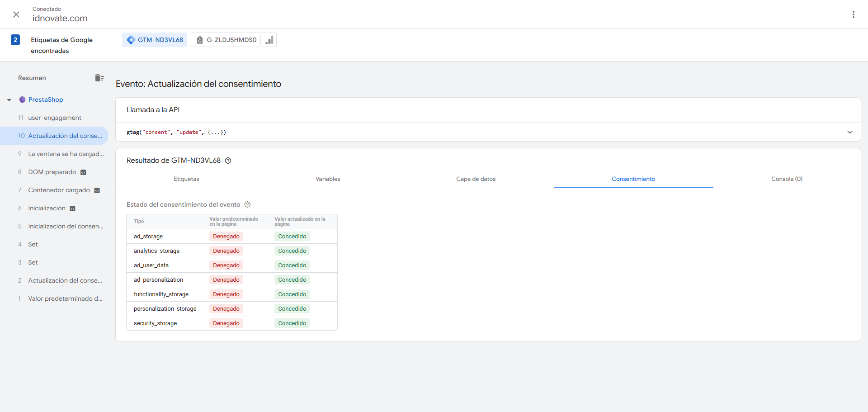868x412 pixels.
Task: Select the user_engagement event
Action: pyautogui.click(x=55, y=118)
